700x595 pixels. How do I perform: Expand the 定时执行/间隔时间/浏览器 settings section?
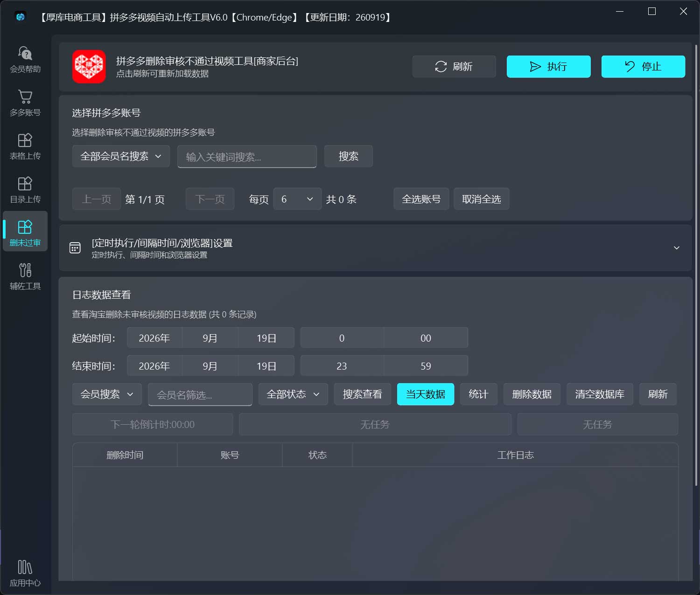pos(375,248)
